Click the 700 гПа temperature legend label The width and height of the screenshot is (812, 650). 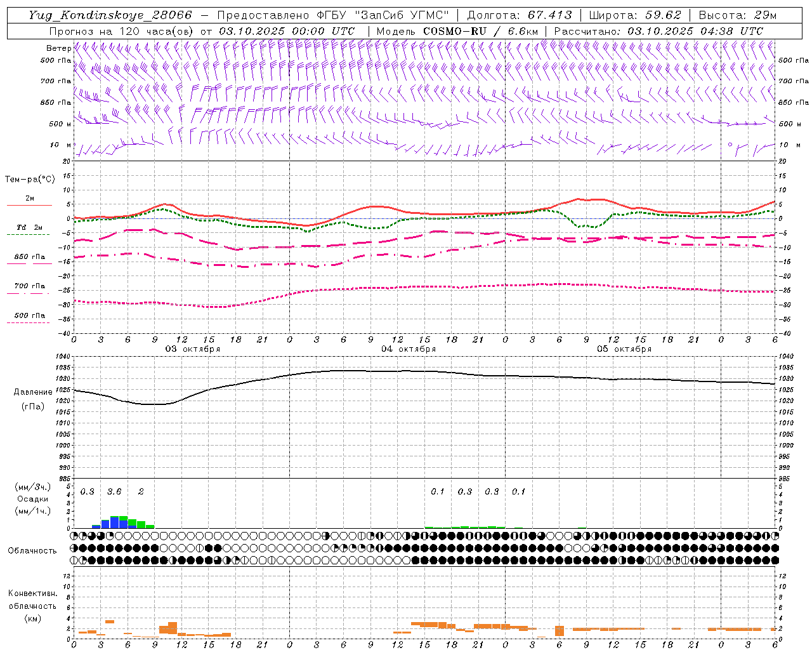pos(30,286)
